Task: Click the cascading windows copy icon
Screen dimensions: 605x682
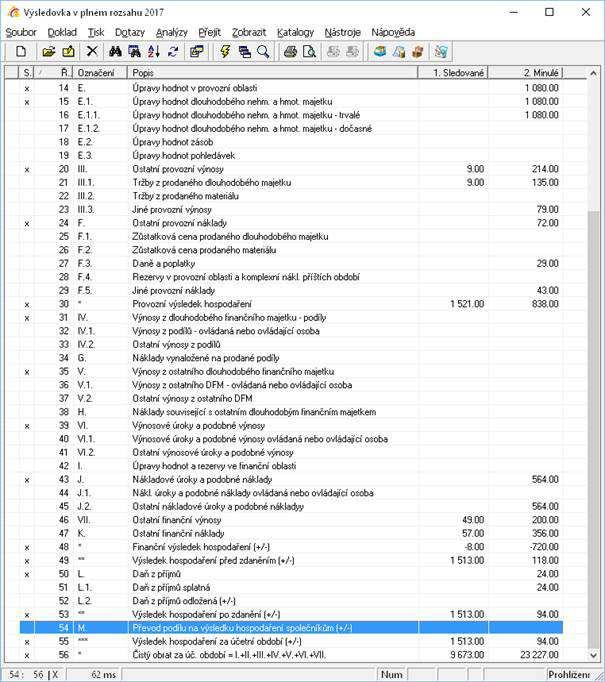Action: pos(197,52)
